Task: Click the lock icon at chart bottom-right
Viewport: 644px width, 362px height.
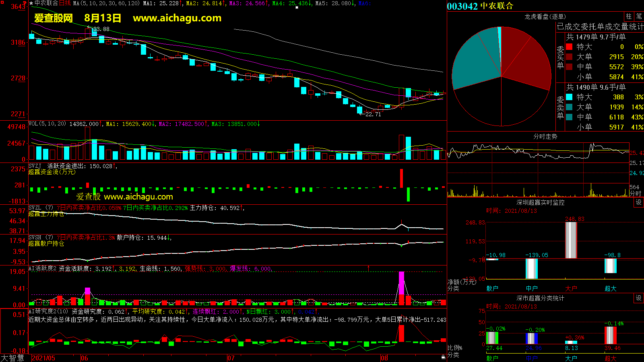Action: tap(443, 357)
